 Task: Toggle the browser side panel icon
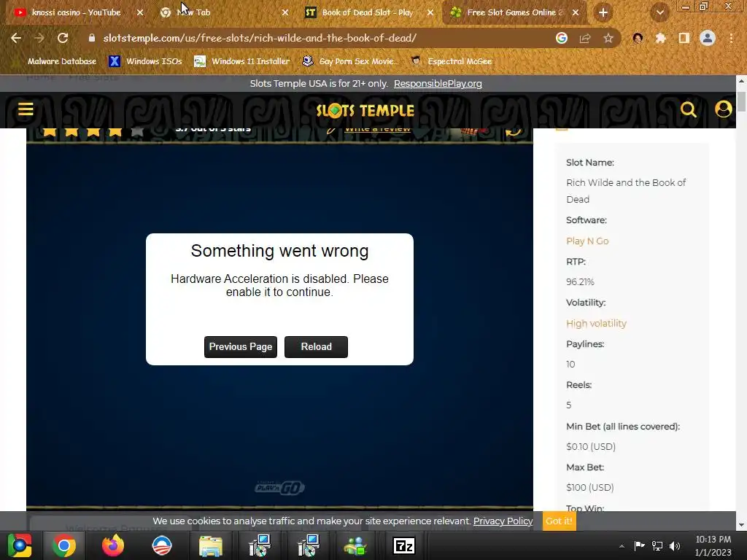[684, 38]
